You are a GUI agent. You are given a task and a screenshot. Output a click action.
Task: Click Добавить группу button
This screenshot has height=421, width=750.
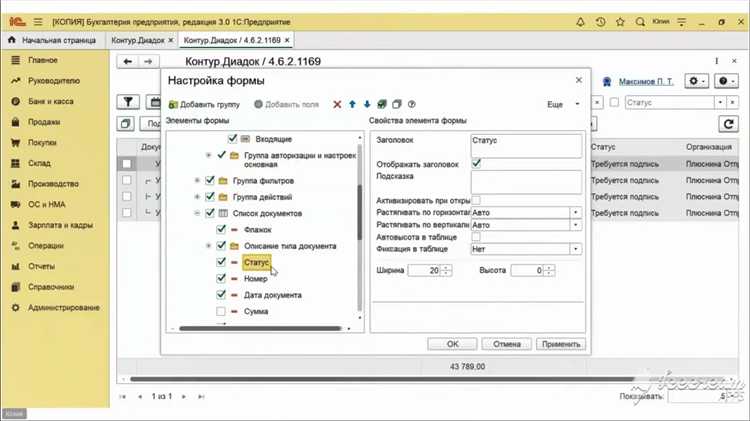pos(204,104)
